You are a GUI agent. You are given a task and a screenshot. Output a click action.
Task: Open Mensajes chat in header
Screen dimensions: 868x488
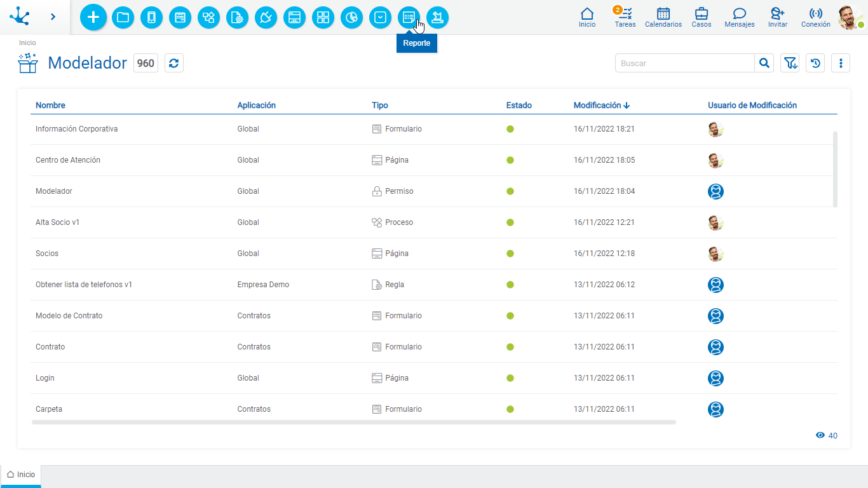point(740,17)
